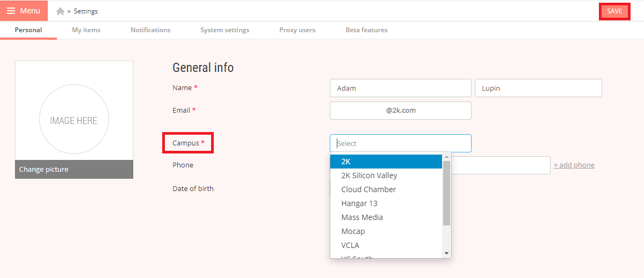Image resolution: width=644 pixels, height=278 pixels.
Task: Click dropdown list scroll up arrow
Action: point(446,157)
